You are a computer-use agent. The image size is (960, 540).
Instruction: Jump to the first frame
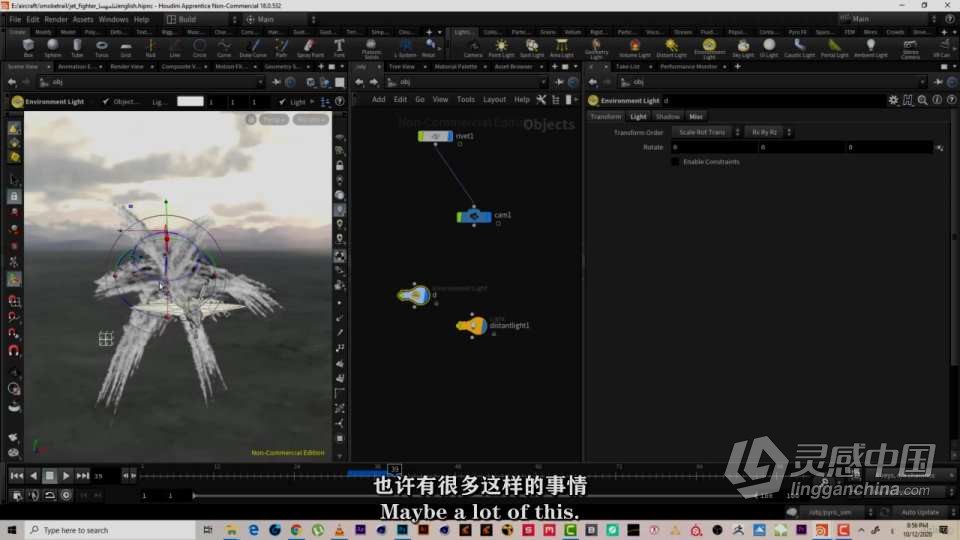coord(17,476)
